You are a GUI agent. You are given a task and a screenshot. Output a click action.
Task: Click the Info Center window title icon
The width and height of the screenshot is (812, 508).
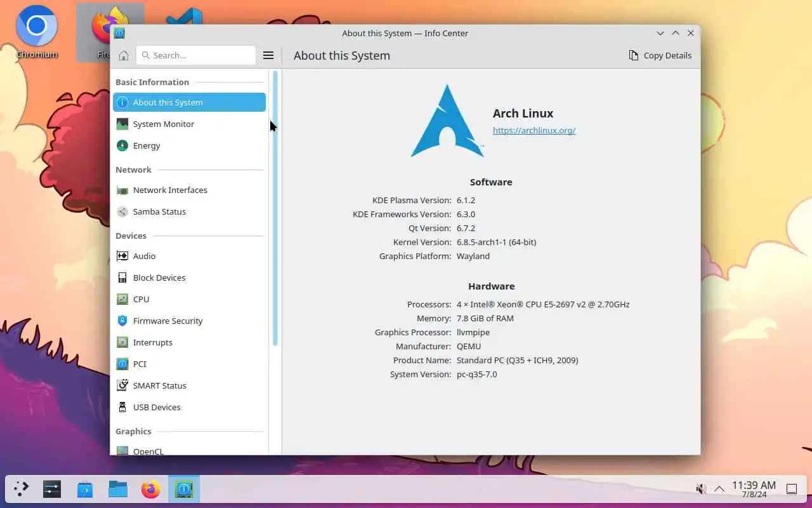(x=119, y=33)
